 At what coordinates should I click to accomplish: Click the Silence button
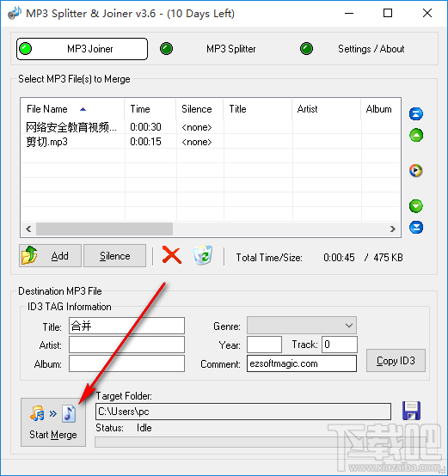[x=115, y=255]
